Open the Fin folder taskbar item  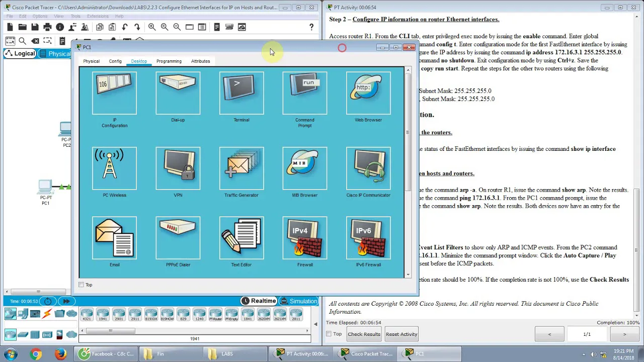[x=170, y=354]
